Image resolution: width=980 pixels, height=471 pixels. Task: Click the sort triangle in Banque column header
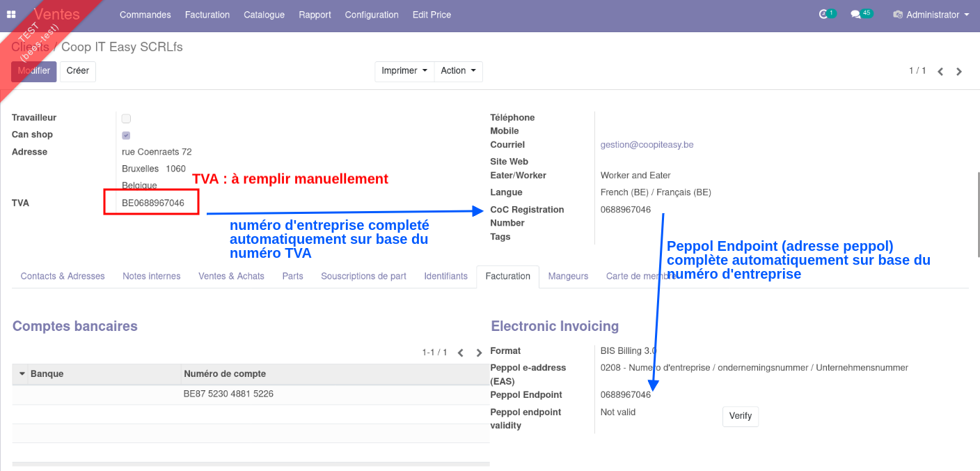[22, 374]
